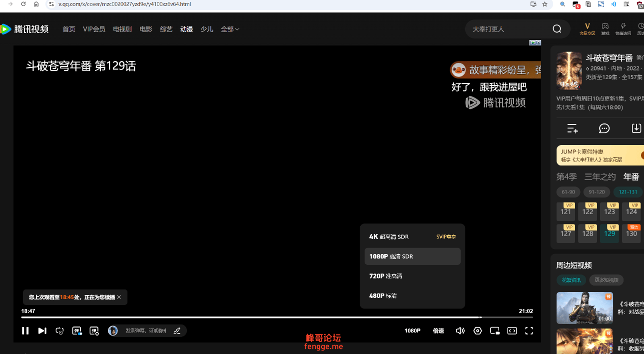Open the 动漫 tab

pos(186,29)
